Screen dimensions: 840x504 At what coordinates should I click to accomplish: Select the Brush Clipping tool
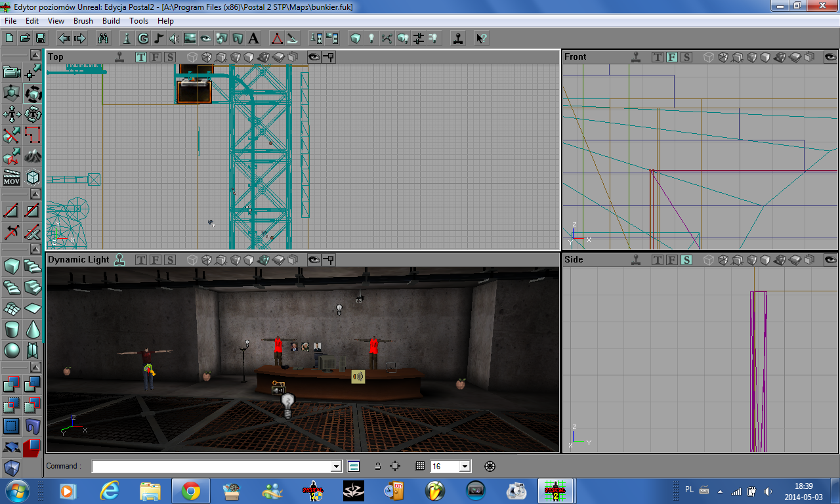[12, 136]
